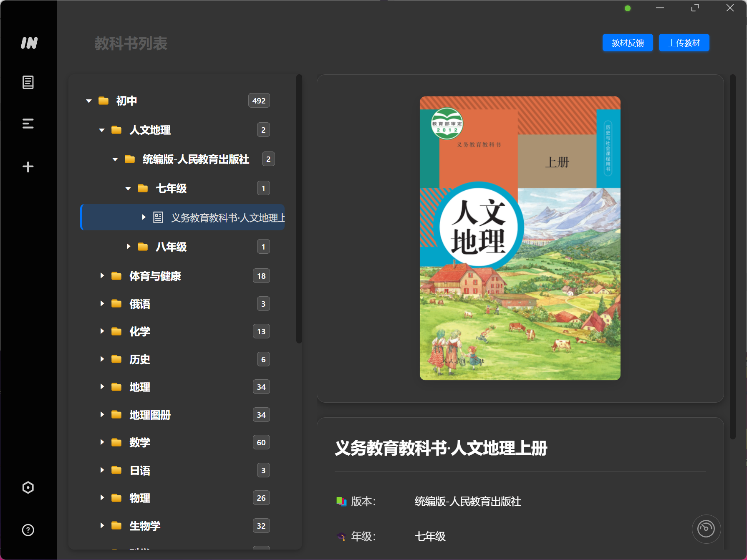The width and height of the screenshot is (747, 560).
Task: Click the floating speed gauge icon
Action: (706, 529)
